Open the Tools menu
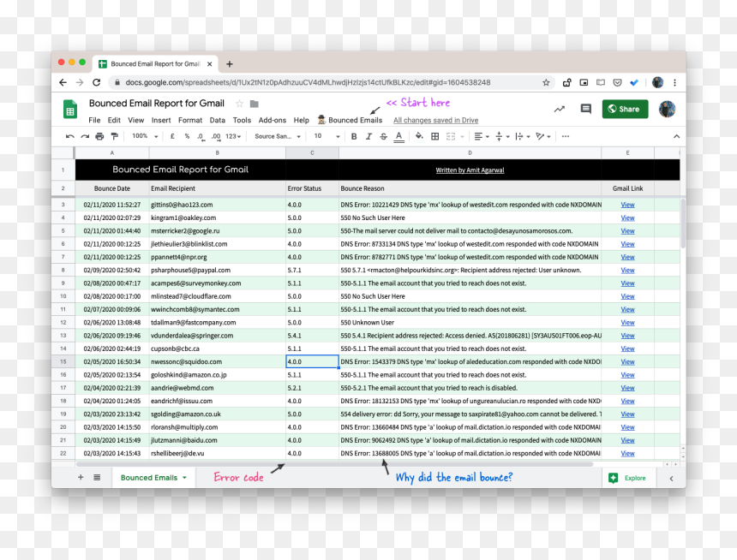This screenshot has height=560, width=737. pyautogui.click(x=242, y=120)
